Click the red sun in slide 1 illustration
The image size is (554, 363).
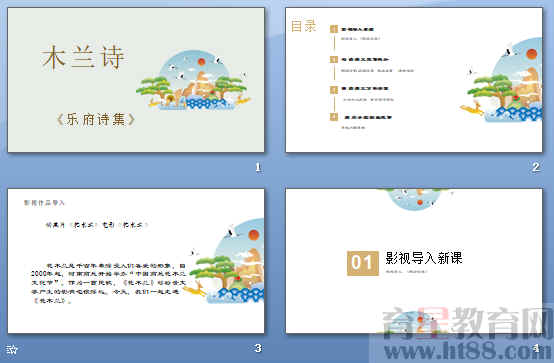click(201, 62)
